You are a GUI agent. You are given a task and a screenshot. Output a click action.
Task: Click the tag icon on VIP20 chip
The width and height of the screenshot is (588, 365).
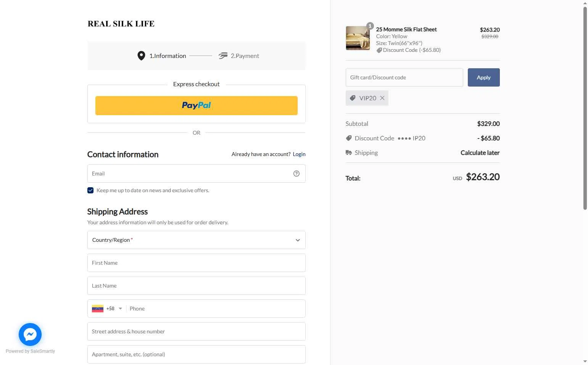353,98
